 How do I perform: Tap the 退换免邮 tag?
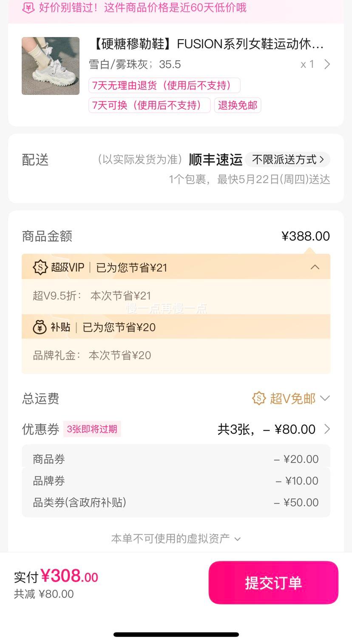pos(238,105)
